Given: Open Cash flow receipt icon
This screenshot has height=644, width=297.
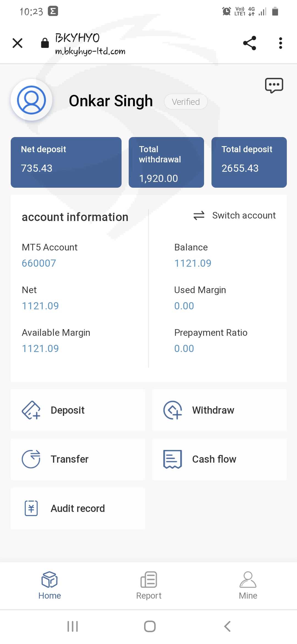Looking at the screenshot, I should [x=172, y=459].
